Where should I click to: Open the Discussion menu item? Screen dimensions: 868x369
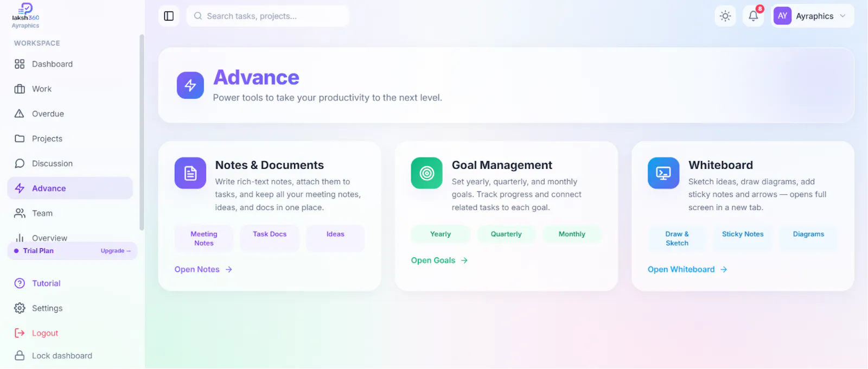pos(70,164)
